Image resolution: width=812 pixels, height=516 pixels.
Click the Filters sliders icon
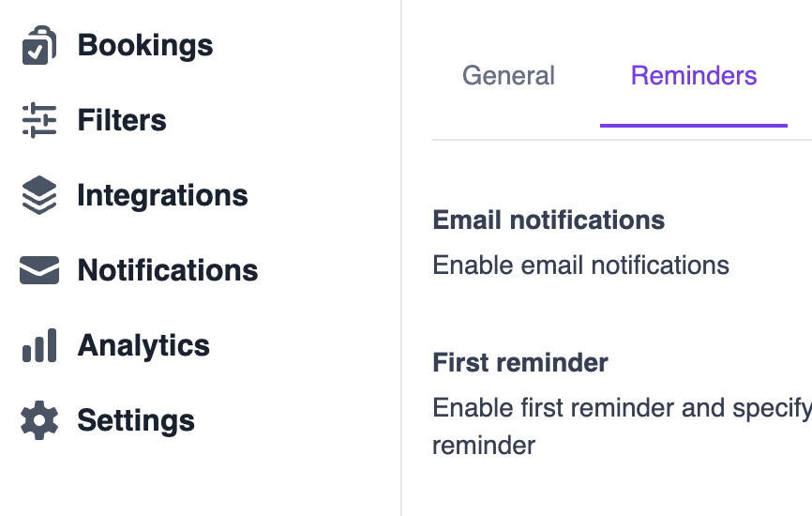pos(38,120)
